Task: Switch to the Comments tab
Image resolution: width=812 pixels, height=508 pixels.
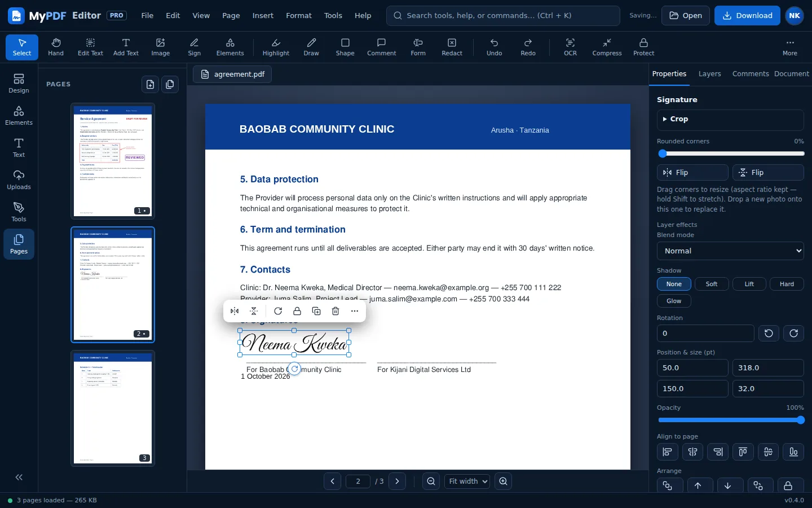Action: pos(751,74)
